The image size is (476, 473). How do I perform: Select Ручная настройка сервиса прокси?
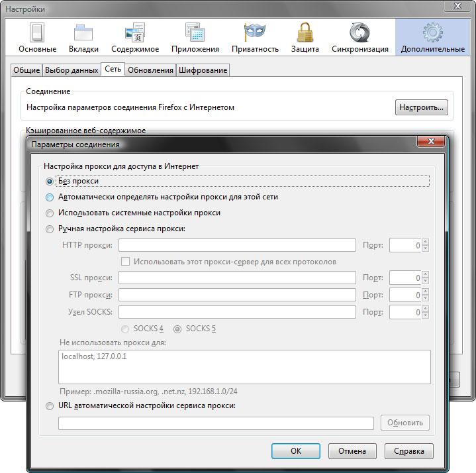point(49,229)
